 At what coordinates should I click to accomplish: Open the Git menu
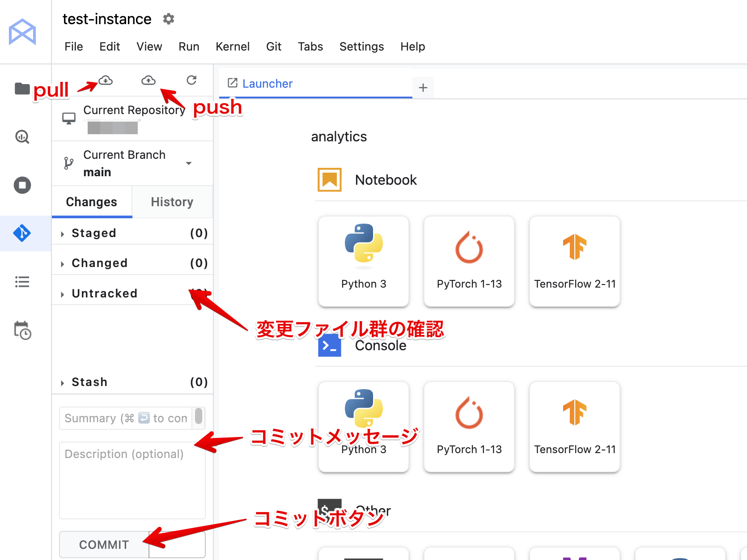point(273,47)
